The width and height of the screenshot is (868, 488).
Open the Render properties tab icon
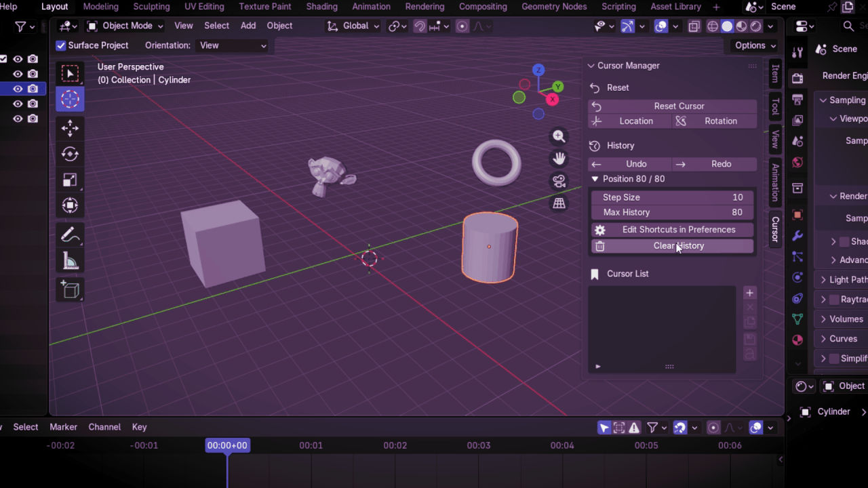(797, 79)
